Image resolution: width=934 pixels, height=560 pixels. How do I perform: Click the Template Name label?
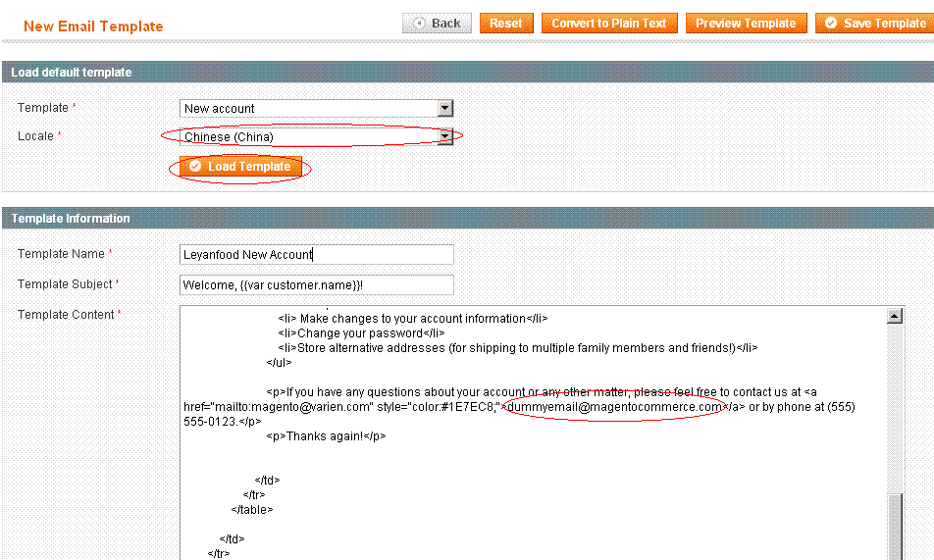[61, 254]
